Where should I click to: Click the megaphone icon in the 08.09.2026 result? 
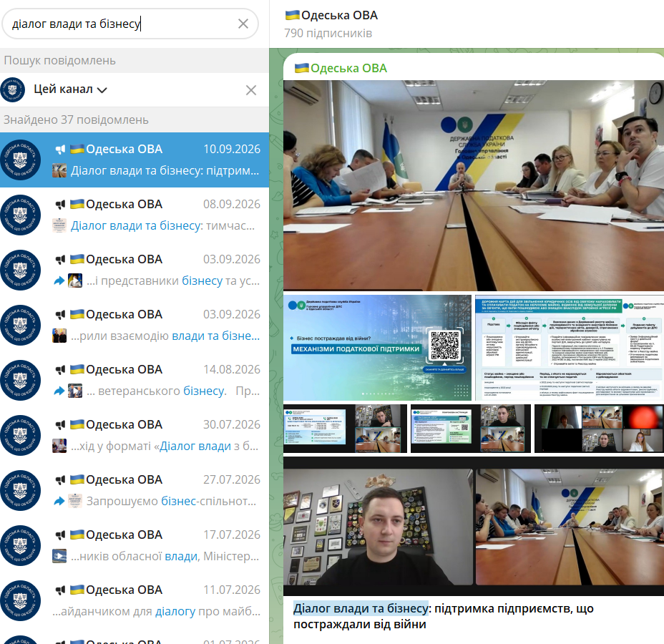(x=60, y=204)
